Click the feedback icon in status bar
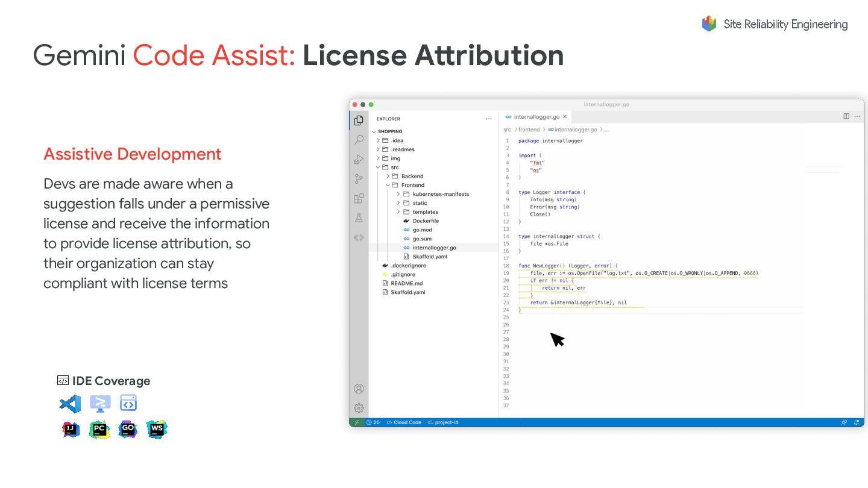 [x=844, y=422]
